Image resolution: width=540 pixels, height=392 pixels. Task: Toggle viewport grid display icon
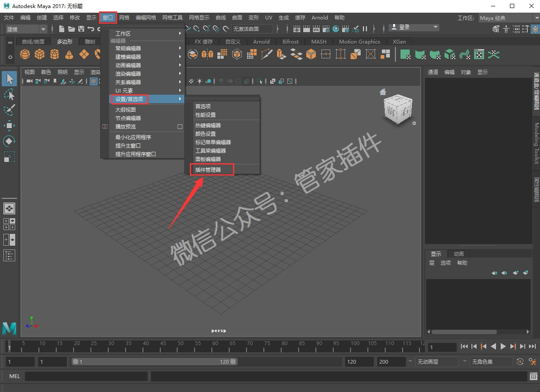tap(93, 81)
